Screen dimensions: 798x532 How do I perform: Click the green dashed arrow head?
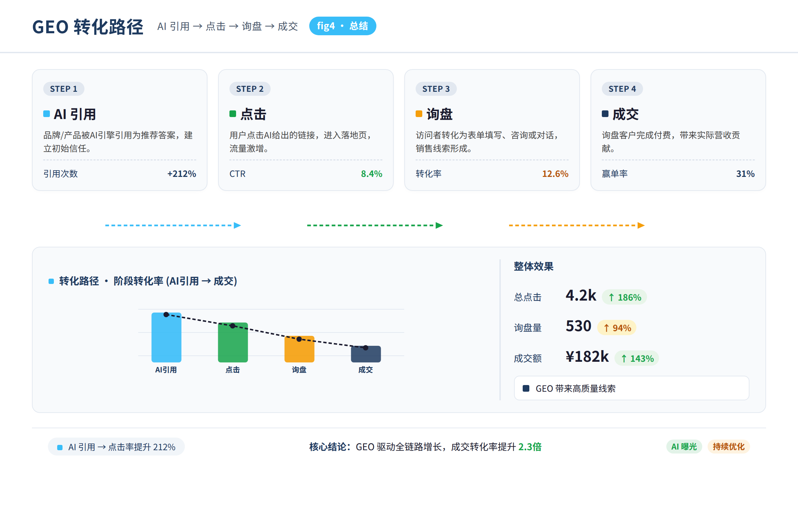439,225
